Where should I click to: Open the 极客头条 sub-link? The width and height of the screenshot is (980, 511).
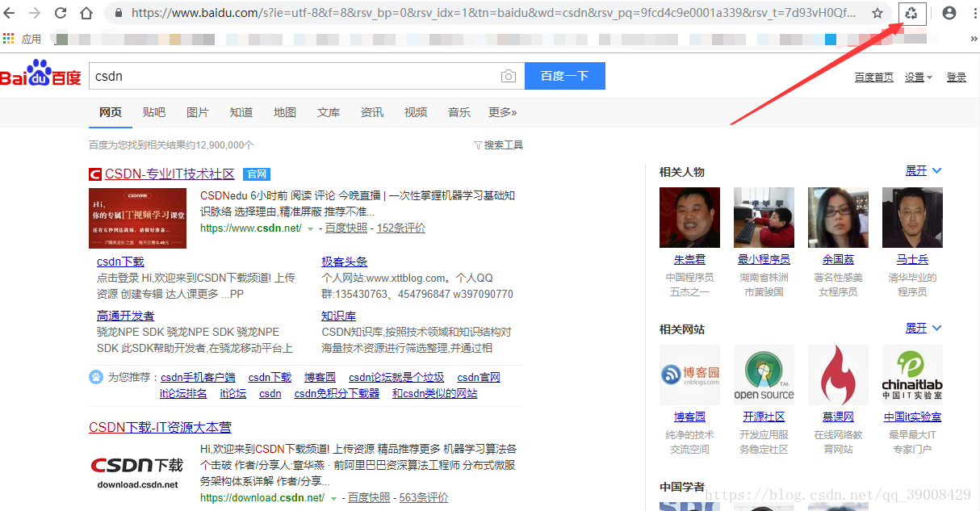[345, 262]
